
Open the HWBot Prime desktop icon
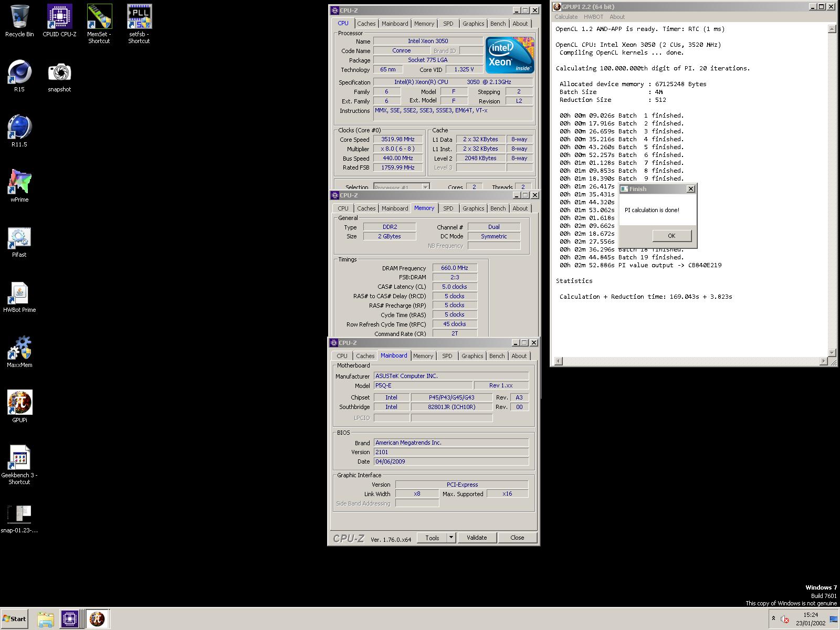[x=19, y=293]
